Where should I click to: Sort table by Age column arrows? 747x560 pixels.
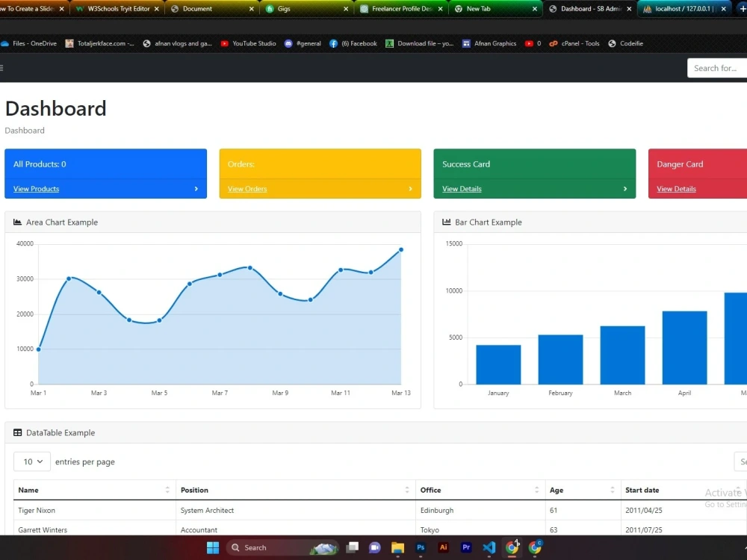pos(613,490)
